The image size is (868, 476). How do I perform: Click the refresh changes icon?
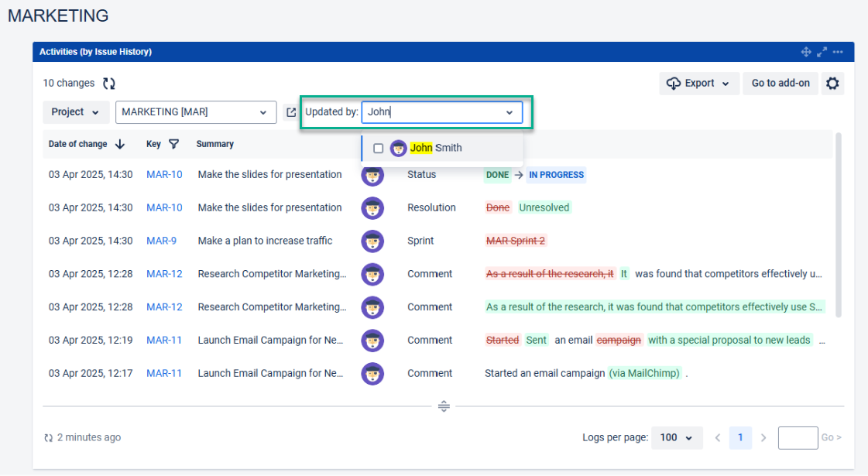pyautogui.click(x=109, y=84)
